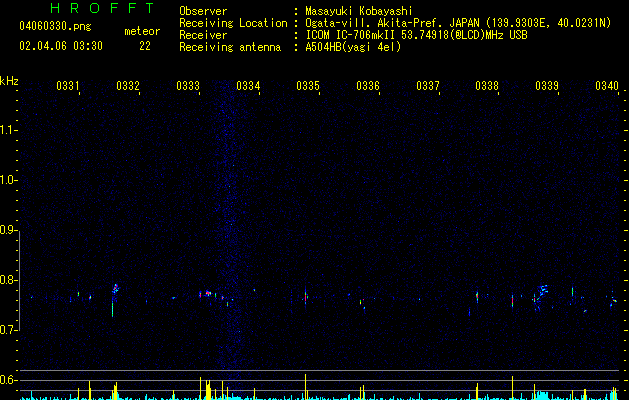Click the kHz axis unit label

[9, 81]
